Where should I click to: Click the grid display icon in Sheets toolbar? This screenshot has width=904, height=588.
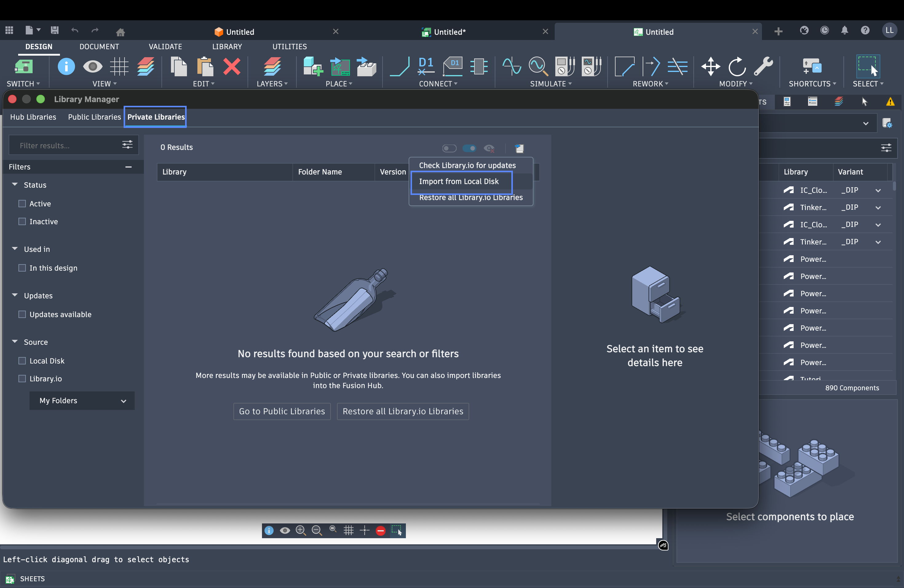[x=348, y=530]
